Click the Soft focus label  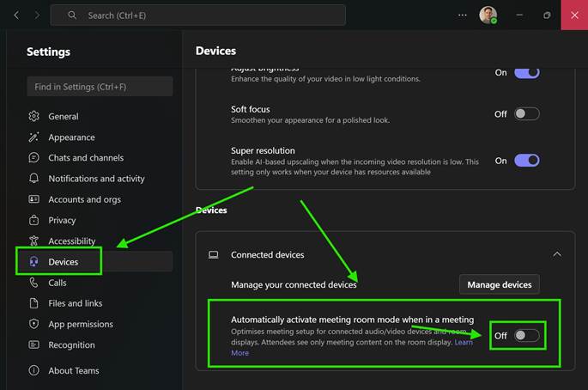coord(250,109)
